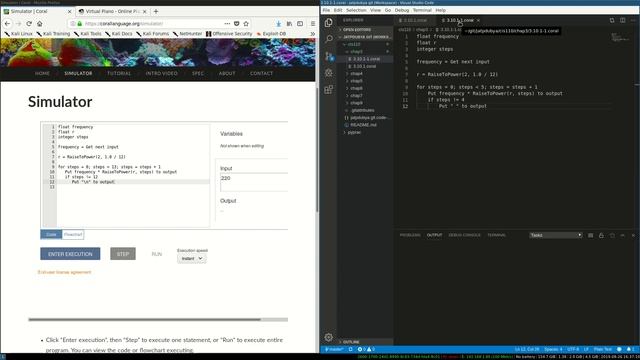Reload the Firefox page
Image resolution: width=640 pixels, height=360 pixels.
click(x=29, y=24)
